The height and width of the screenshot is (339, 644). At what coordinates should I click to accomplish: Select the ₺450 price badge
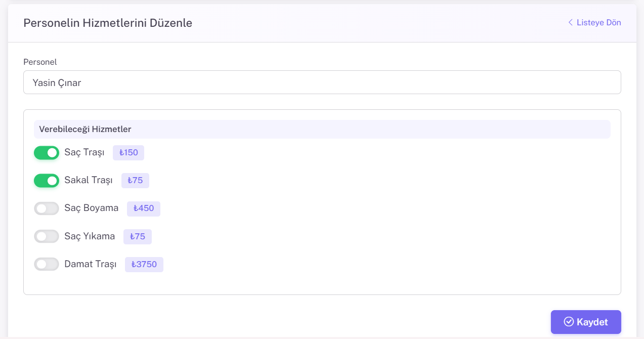pos(144,208)
